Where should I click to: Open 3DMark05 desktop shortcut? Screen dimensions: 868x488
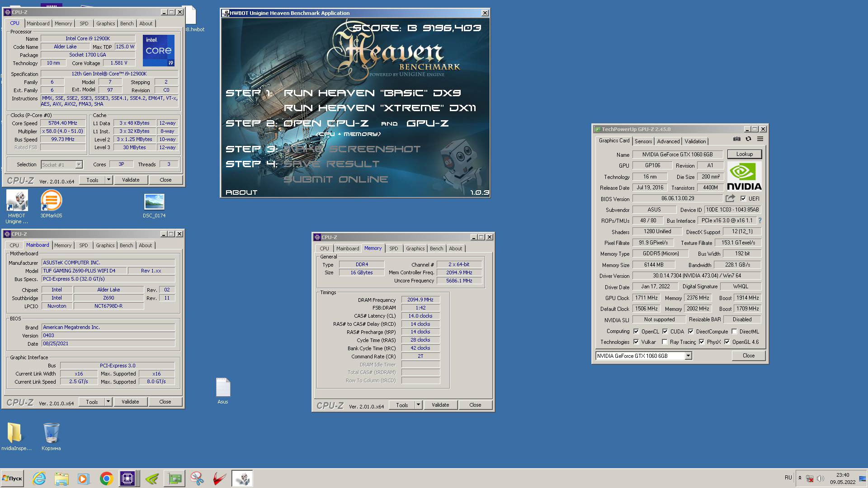51,204
